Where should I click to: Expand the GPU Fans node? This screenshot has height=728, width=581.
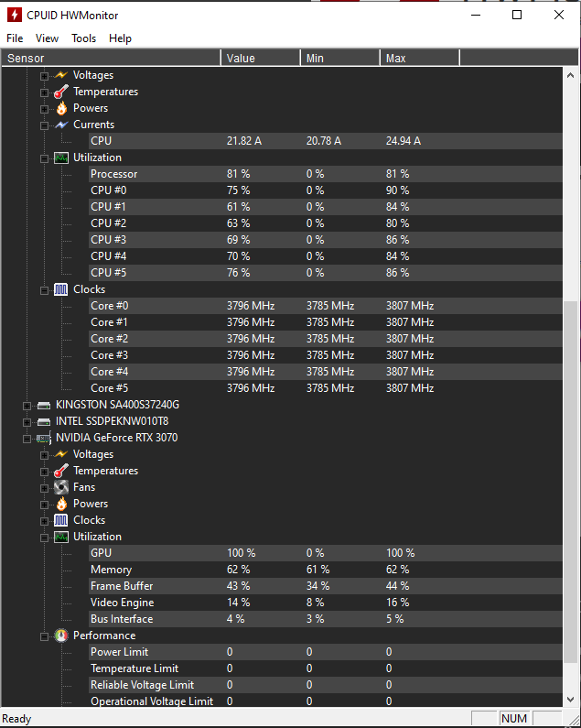point(44,488)
